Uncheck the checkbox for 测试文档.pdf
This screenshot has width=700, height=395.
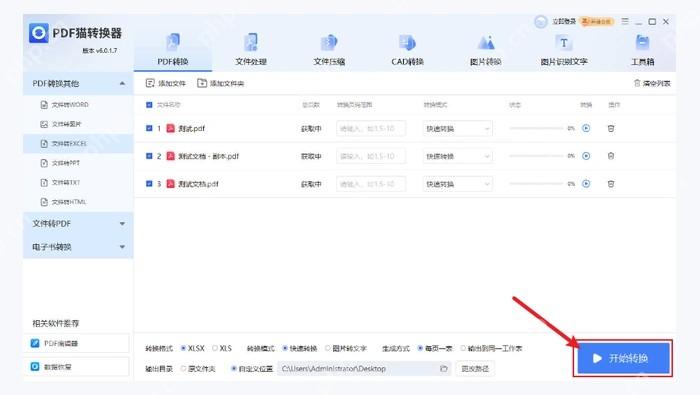149,184
